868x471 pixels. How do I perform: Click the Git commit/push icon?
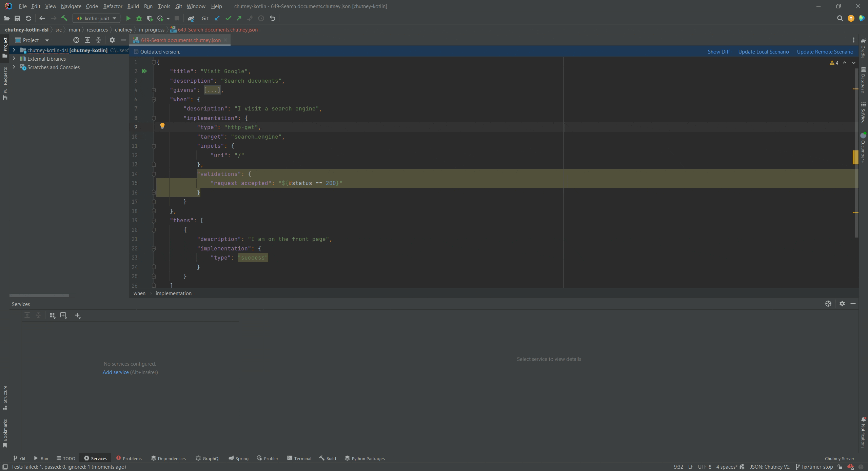(x=228, y=18)
